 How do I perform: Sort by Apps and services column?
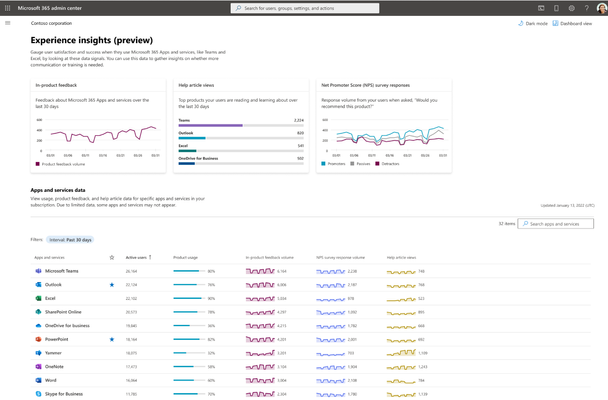point(49,257)
